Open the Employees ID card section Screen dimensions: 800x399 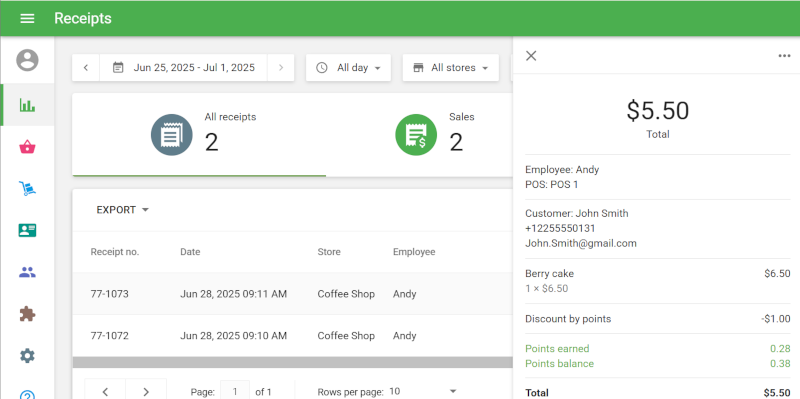coord(27,230)
